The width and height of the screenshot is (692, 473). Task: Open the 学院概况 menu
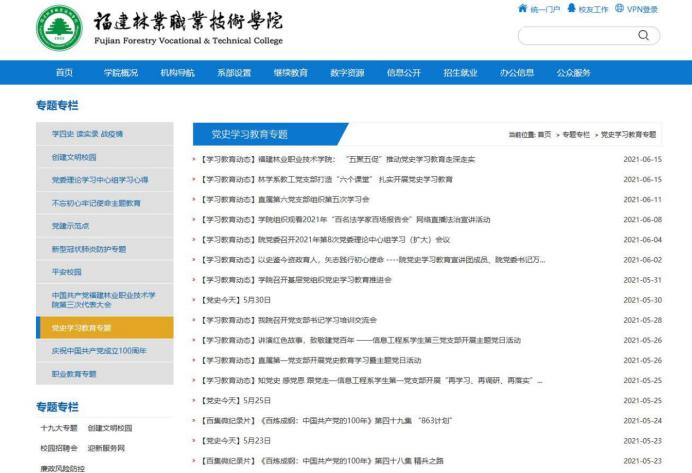[120, 72]
